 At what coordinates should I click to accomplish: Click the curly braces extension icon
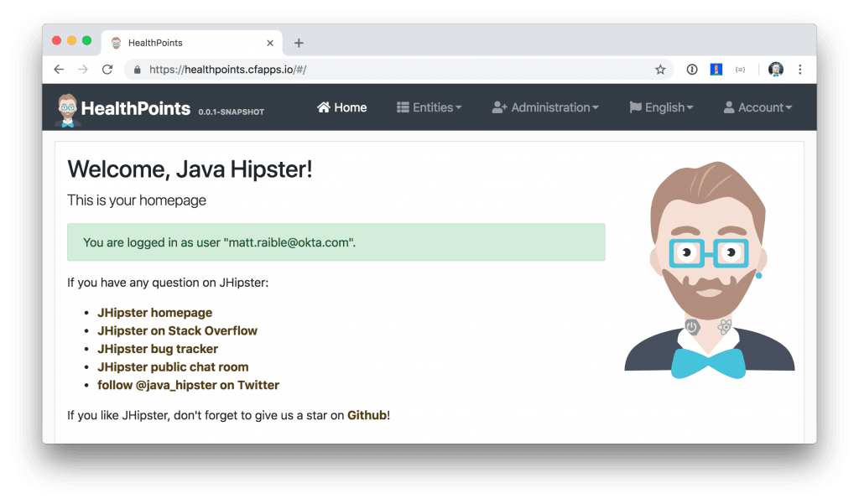740,70
